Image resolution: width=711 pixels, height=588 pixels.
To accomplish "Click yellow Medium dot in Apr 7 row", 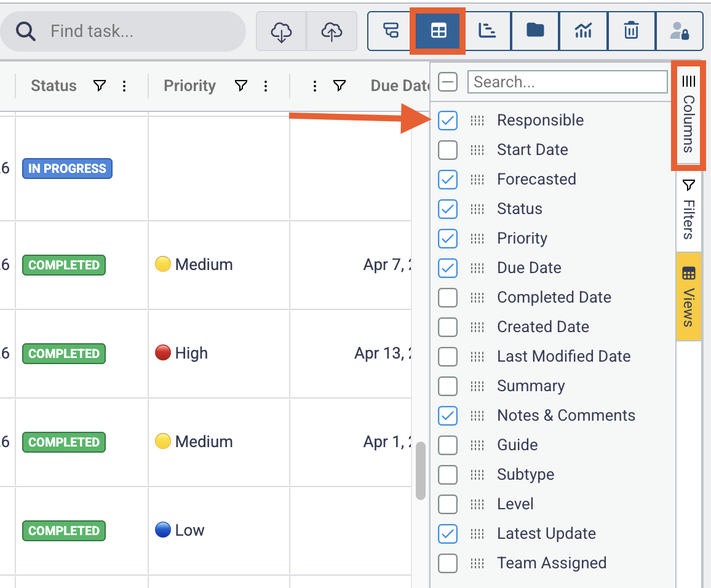I will point(163,264).
